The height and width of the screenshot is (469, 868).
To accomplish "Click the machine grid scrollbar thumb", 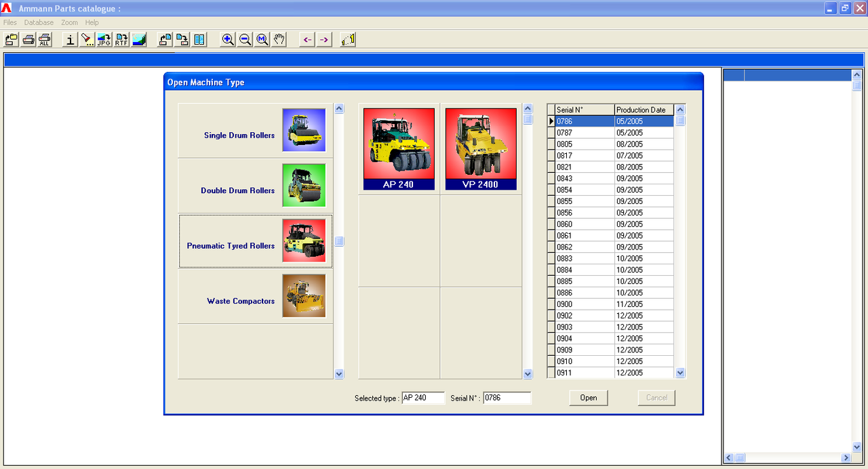I will (x=528, y=119).
